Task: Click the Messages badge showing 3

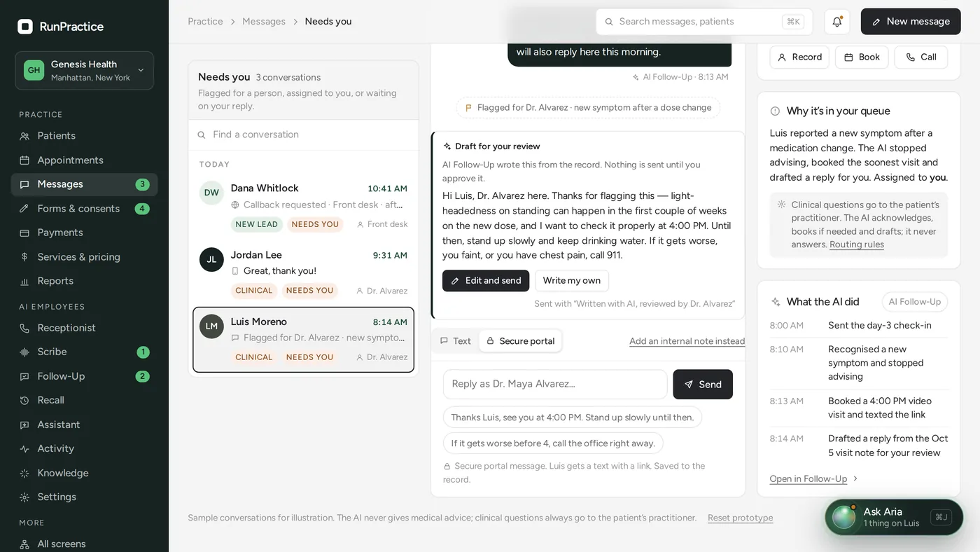Action: coord(142,184)
